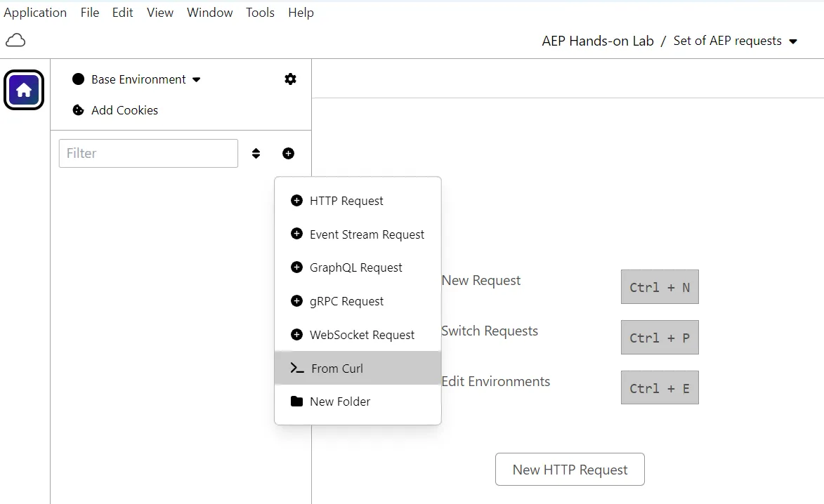
Task: Expand the Base Environment dropdown
Action: (x=137, y=79)
